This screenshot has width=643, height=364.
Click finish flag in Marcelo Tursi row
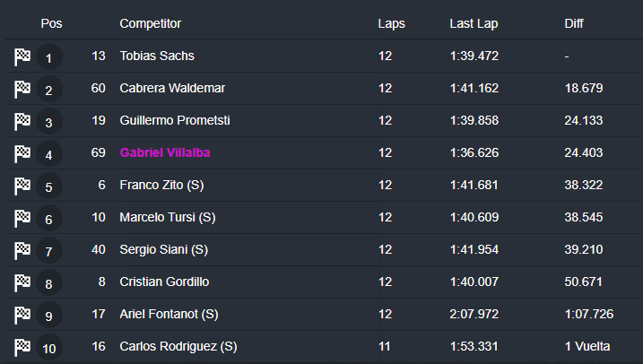point(22,219)
